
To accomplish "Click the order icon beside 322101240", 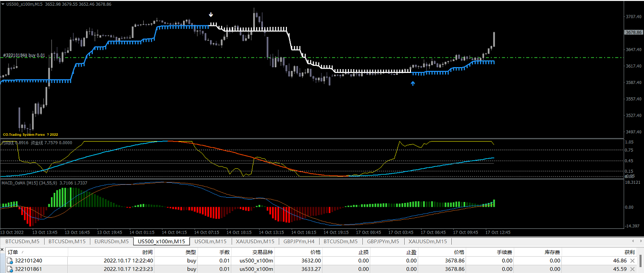I will [10, 261].
